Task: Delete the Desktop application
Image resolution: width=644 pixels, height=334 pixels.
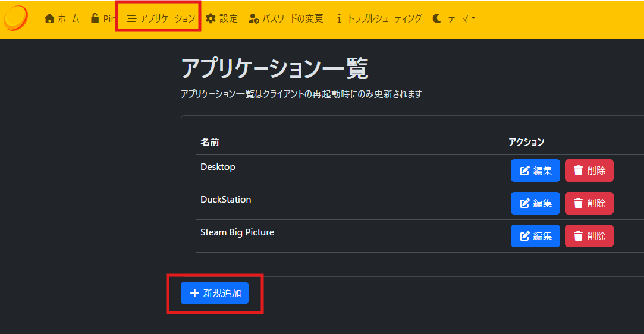Action: click(589, 171)
